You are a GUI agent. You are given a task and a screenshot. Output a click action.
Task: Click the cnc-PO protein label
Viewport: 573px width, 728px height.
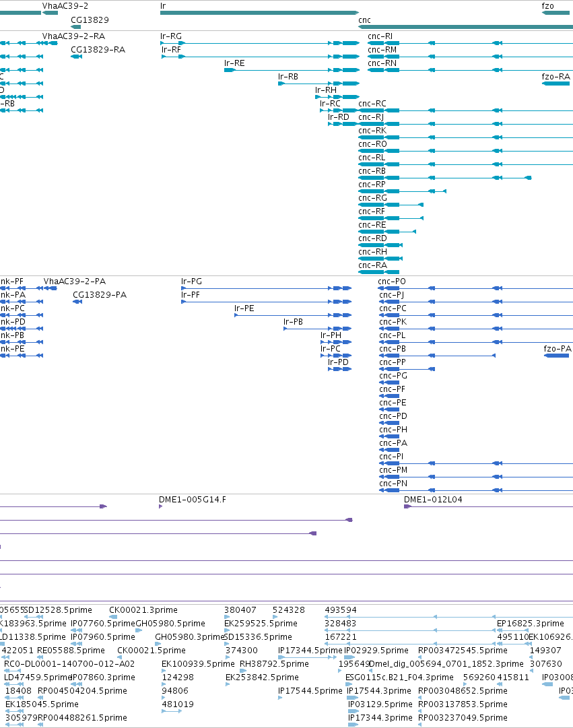(392, 282)
